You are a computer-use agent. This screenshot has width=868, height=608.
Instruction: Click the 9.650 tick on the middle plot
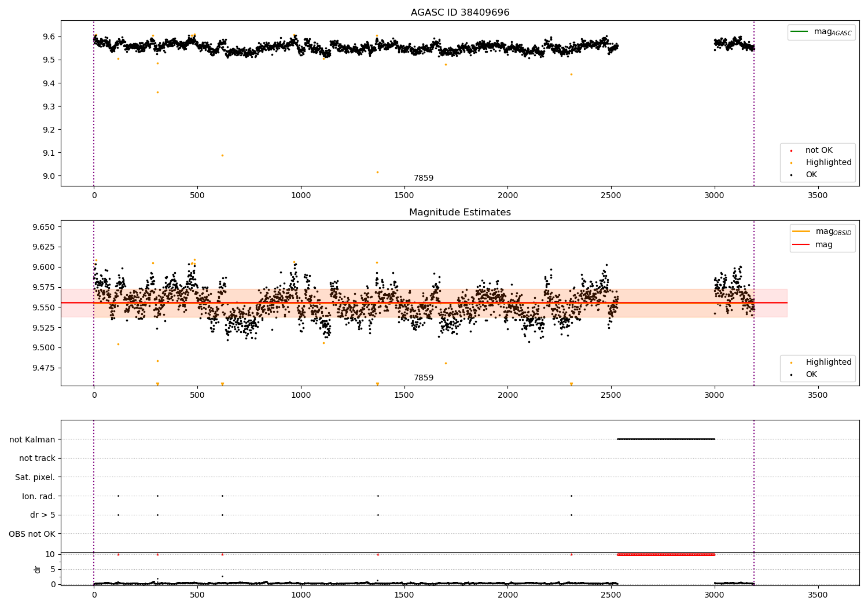(44, 227)
